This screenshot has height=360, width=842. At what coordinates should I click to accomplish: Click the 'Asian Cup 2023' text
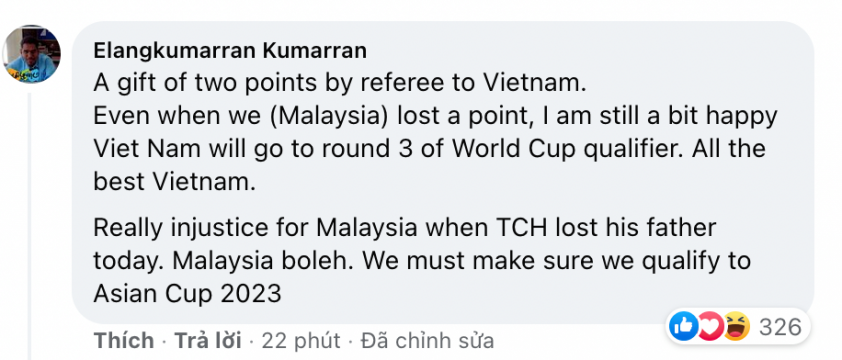click(x=187, y=294)
